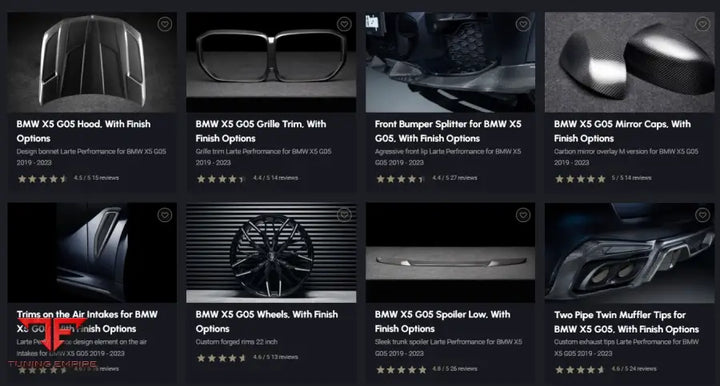The height and width of the screenshot is (386, 720).
Task: Heart the Twin Muffler Tips product
Action: (702, 215)
